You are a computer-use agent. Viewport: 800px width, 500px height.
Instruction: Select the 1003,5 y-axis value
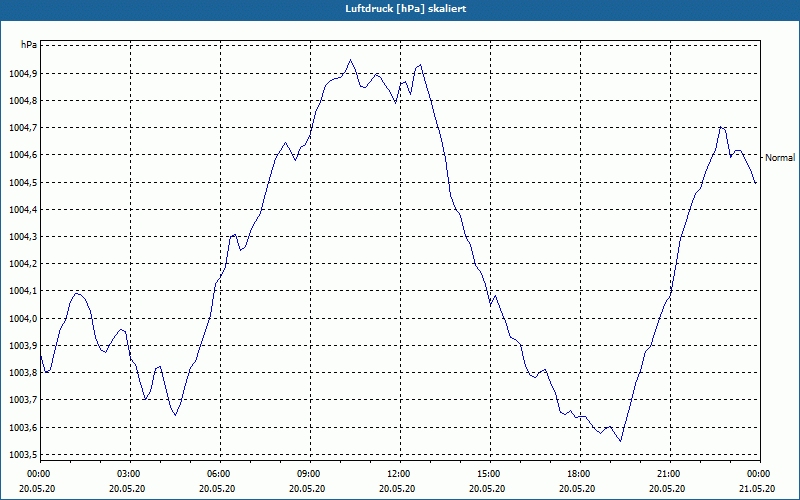point(23,454)
